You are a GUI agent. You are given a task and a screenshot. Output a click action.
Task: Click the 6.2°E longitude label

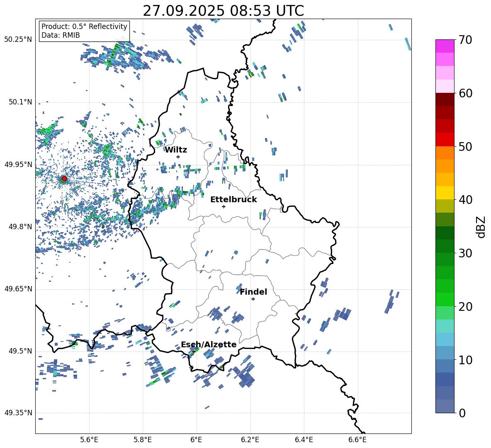coord(250,440)
